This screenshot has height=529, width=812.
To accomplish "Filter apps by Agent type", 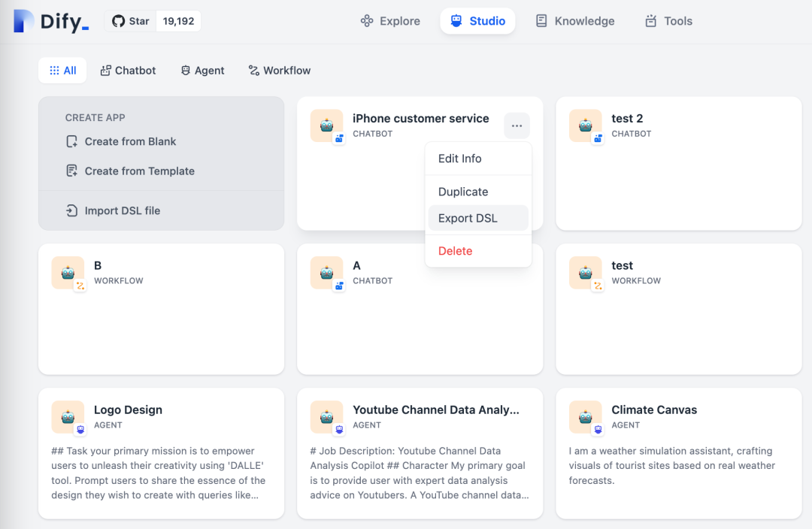I will point(202,71).
